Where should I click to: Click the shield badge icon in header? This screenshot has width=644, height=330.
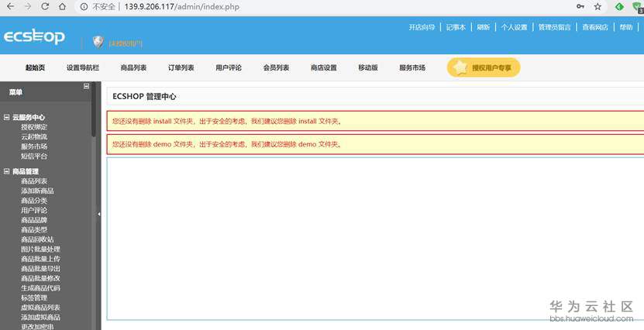point(98,42)
